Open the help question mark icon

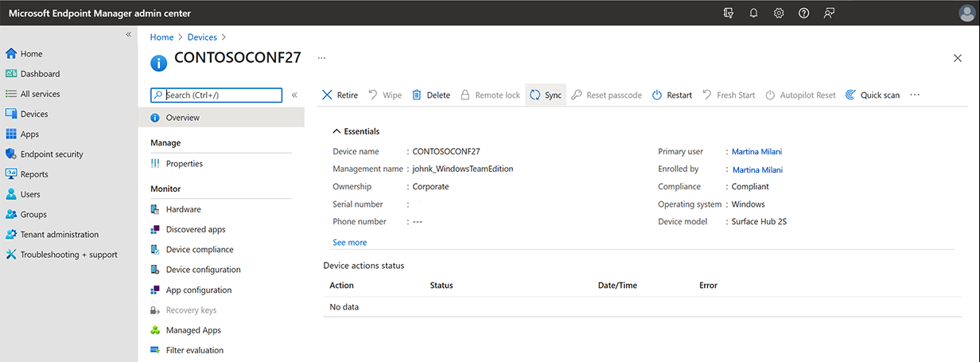804,13
